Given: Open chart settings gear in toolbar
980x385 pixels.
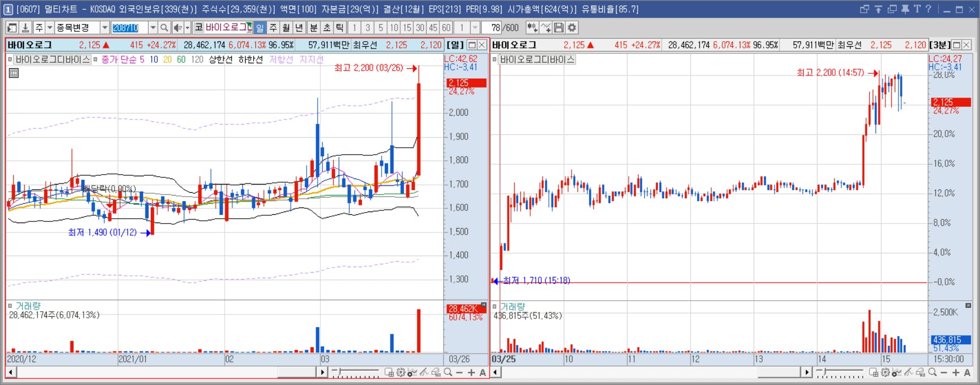Looking at the screenshot, I should 572,28.
